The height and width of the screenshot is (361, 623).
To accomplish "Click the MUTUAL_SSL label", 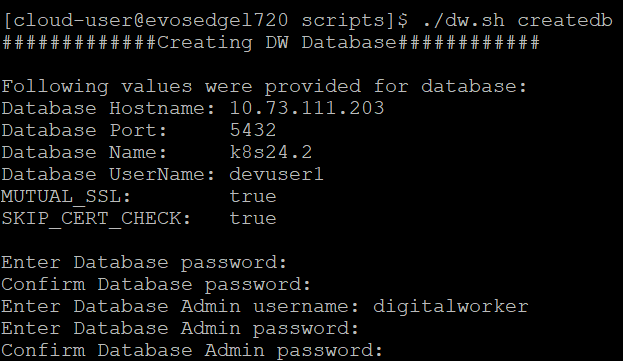I will coord(66,197).
